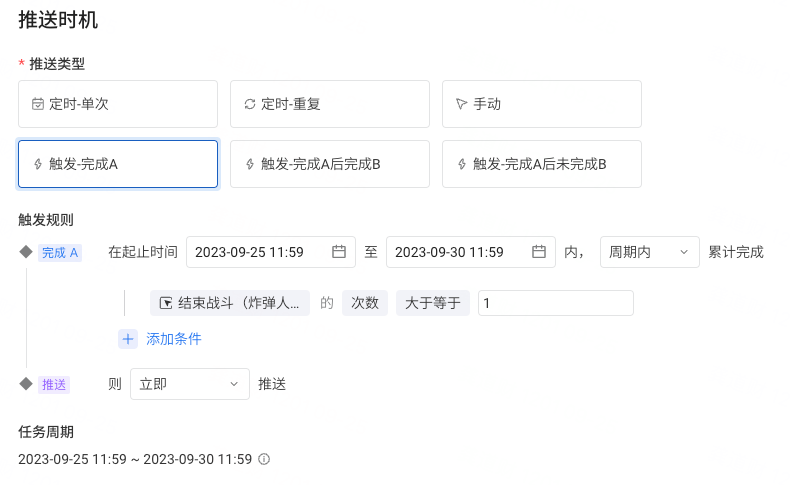This screenshot has height=485, width=790.
Task: Choose the 手动 push type option
Action: (542, 104)
